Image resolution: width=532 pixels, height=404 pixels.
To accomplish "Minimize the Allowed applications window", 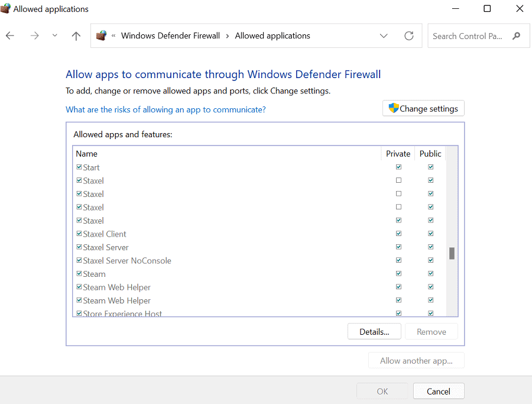I will tap(455, 8).
